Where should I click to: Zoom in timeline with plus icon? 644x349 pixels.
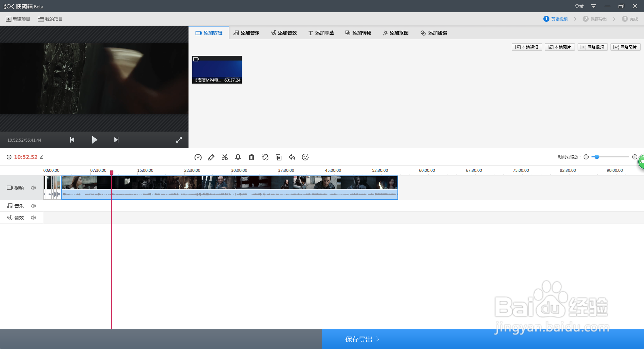(x=635, y=157)
